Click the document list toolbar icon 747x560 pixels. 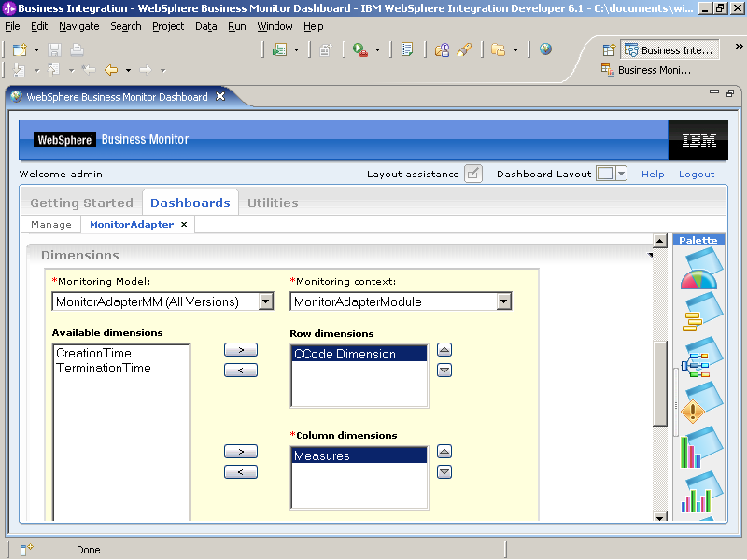[407, 49]
